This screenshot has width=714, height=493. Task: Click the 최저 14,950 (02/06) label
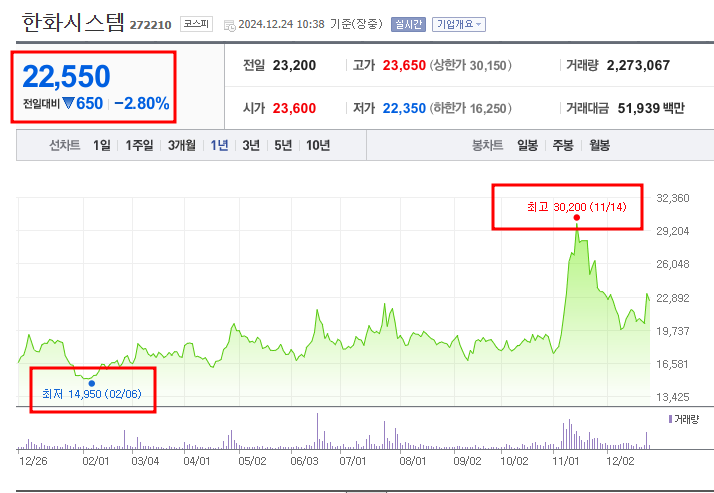point(92,394)
